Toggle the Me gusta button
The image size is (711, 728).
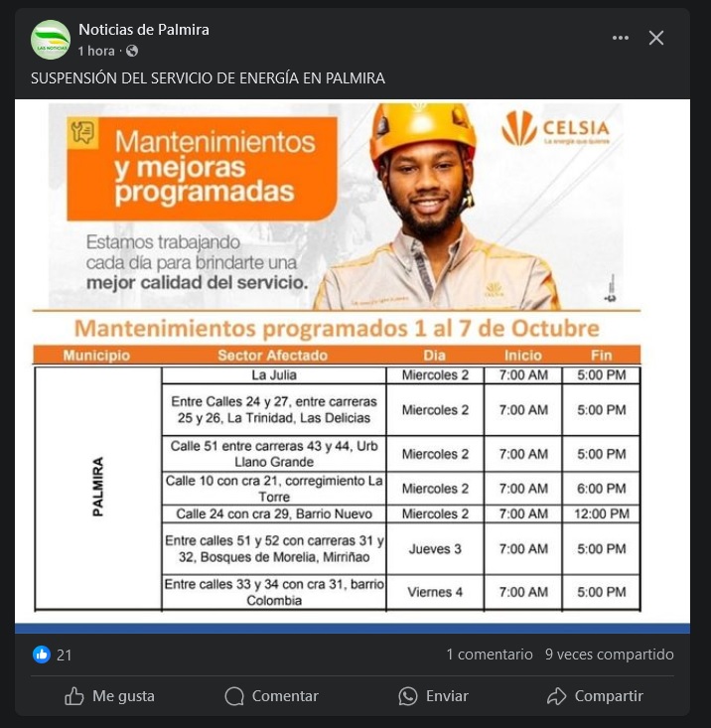click(109, 696)
